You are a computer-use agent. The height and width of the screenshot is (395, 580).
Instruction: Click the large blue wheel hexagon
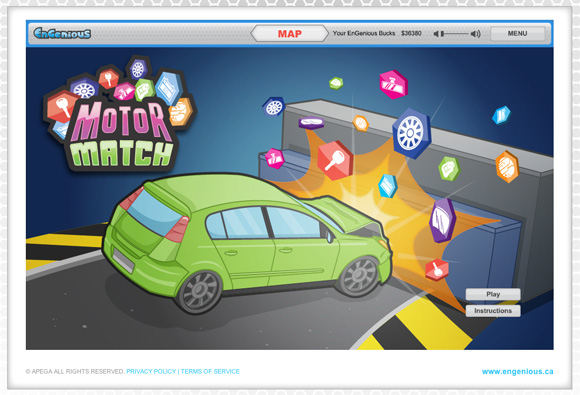point(411,133)
